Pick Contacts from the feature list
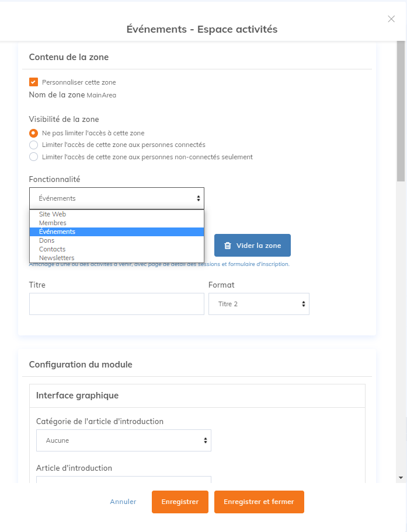The height and width of the screenshot is (532, 407). [x=52, y=249]
